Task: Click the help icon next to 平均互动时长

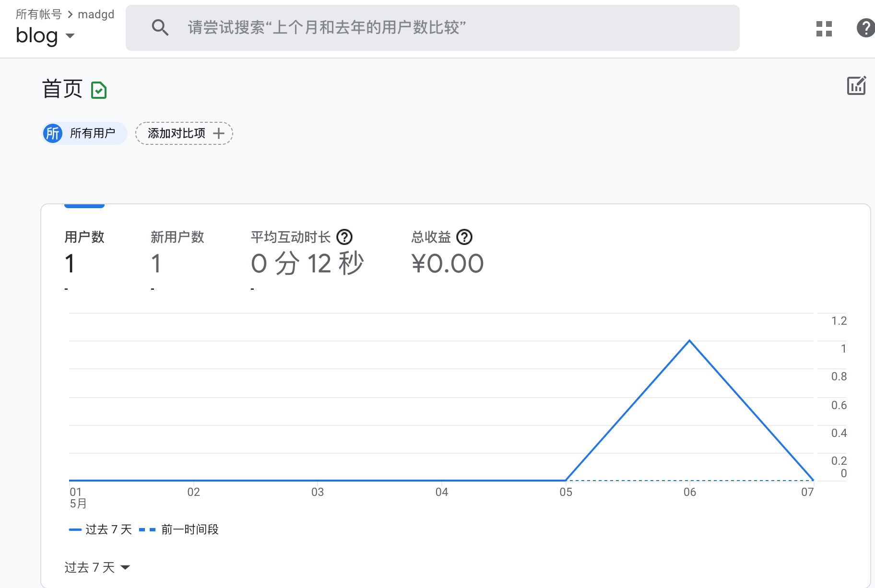Action: (x=344, y=237)
